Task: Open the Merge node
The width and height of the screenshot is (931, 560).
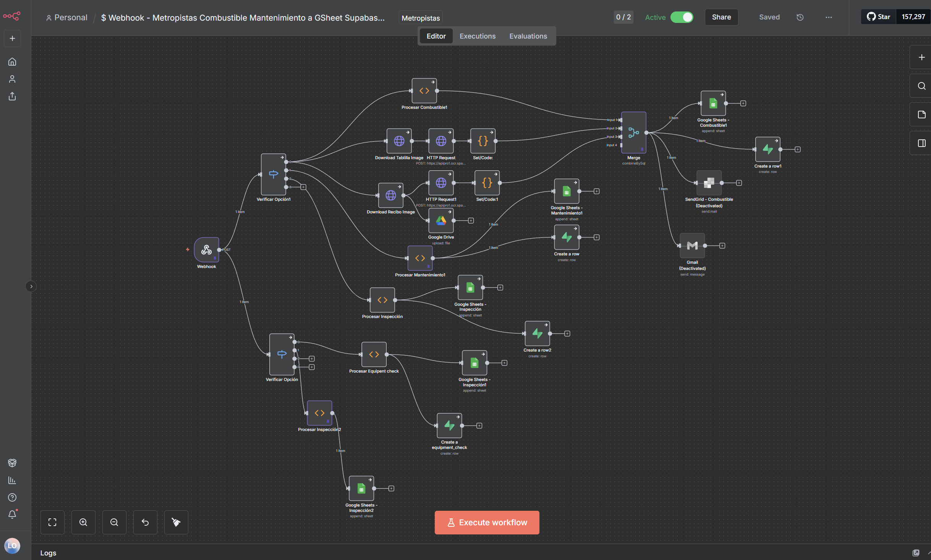Action: [633, 132]
